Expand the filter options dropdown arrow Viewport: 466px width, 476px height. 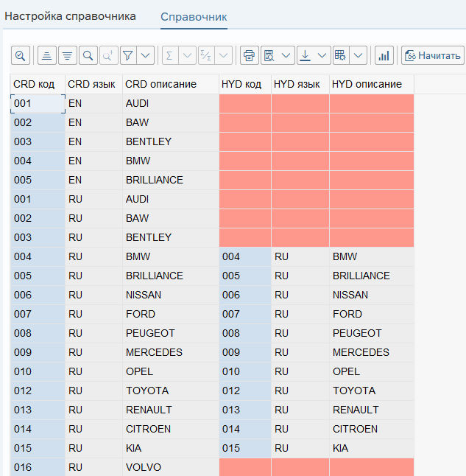click(145, 55)
